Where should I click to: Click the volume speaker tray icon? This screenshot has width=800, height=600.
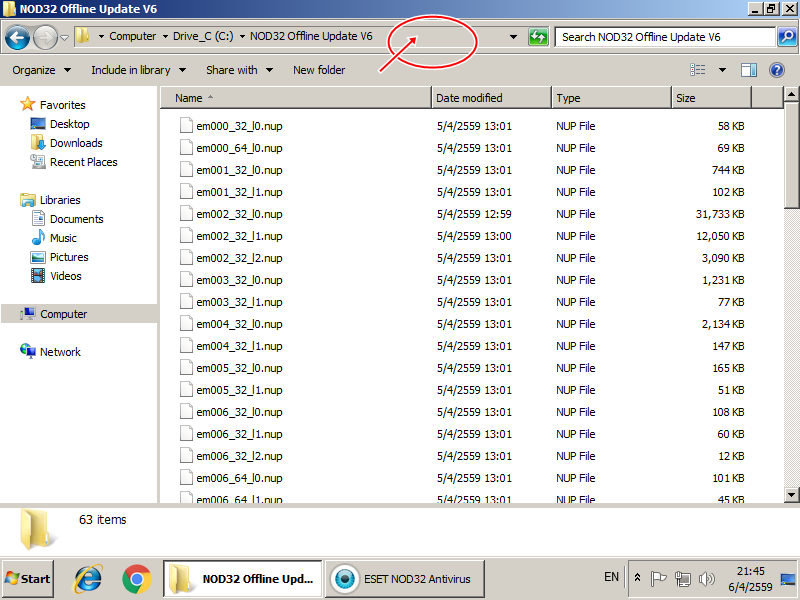pos(707,579)
